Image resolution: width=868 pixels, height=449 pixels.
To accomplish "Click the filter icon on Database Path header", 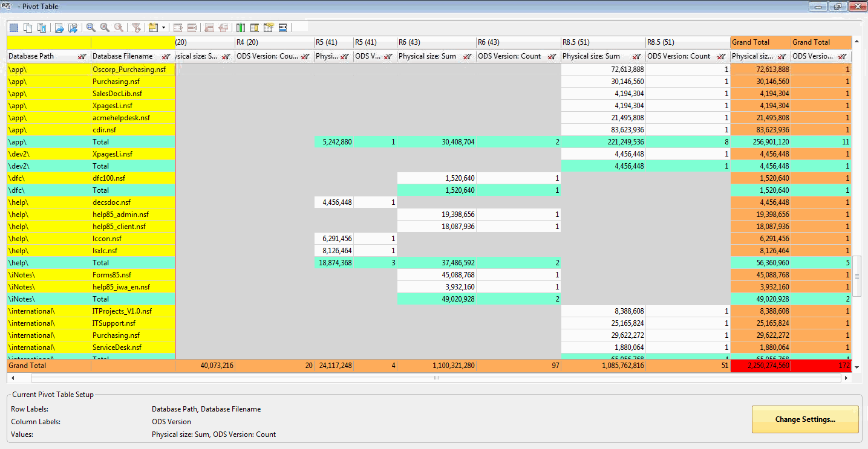I will coord(82,56).
